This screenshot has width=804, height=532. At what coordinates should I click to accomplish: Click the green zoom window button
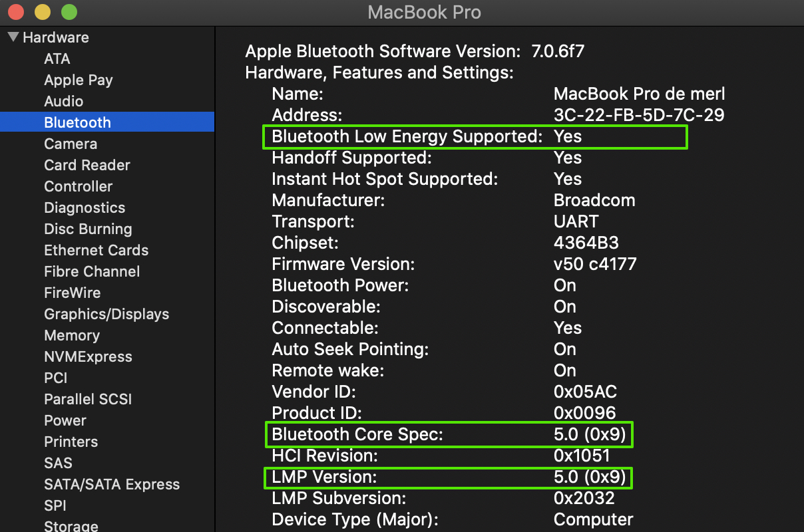[69, 12]
